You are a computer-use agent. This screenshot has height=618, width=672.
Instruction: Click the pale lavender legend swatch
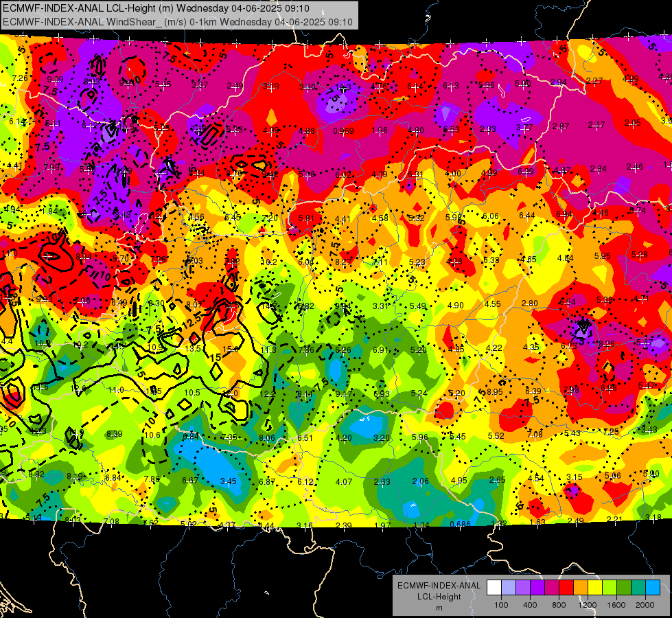coord(509,588)
